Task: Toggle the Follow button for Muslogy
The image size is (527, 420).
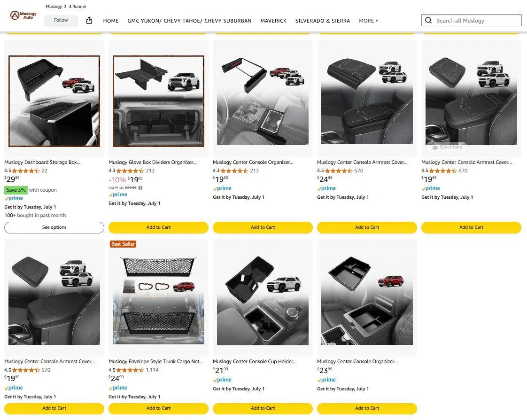Action: [61, 20]
